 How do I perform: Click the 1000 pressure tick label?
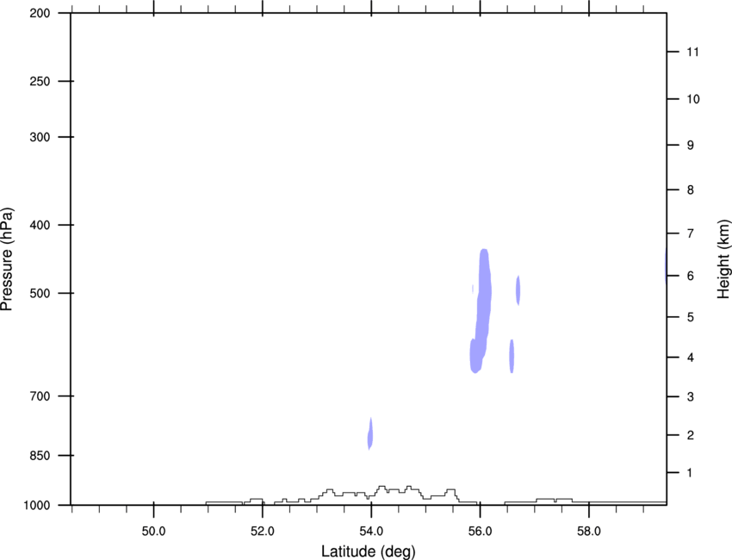coord(37,506)
